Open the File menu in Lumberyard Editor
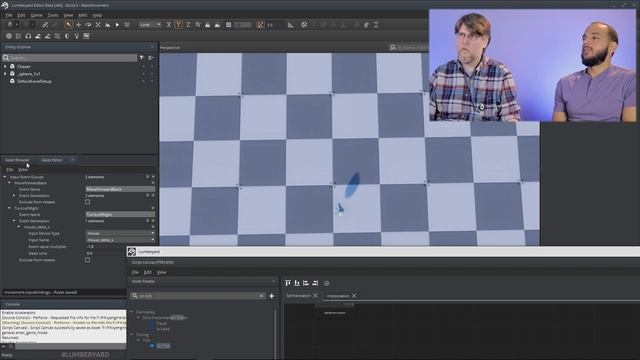Viewport: 640px width, 360px height. pyautogui.click(x=9, y=15)
